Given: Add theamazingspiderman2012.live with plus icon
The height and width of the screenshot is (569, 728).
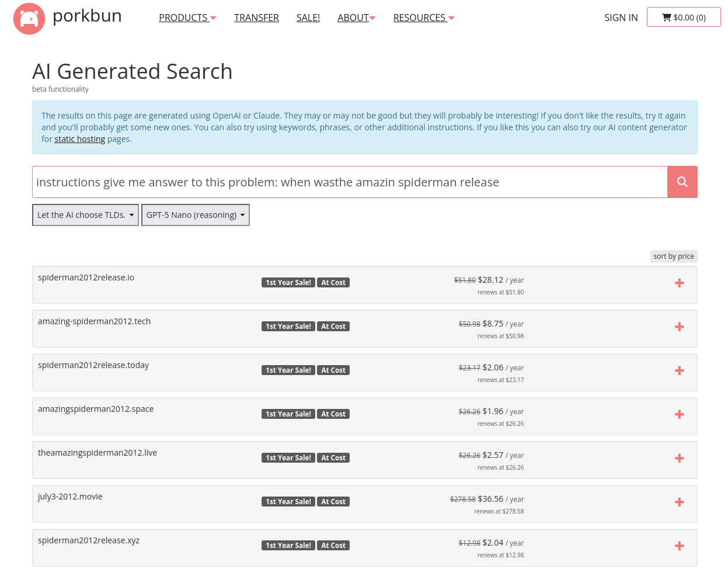Looking at the screenshot, I should [x=680, y=458].
